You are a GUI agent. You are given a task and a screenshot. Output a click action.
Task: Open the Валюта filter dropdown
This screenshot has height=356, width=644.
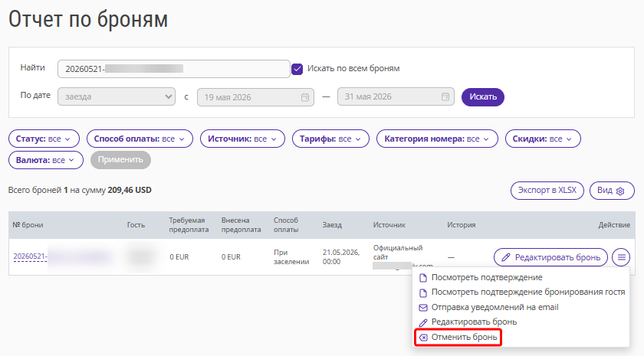[45, 160]
